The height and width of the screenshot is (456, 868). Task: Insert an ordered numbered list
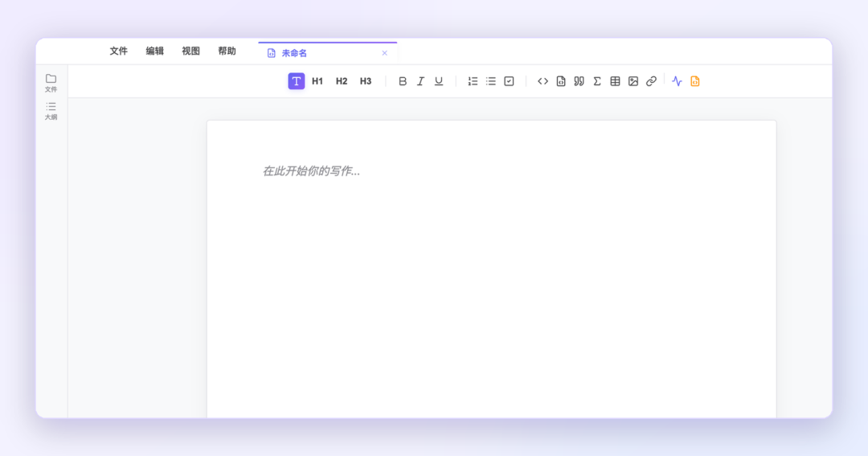coord(473,81)
